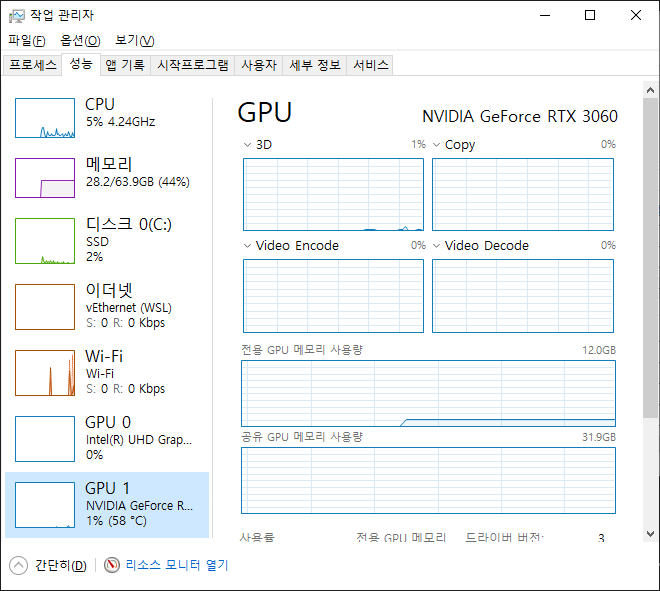Click the Video Encode graph
This screenshot has width=660, height=591.
click(x=333, y=296)
